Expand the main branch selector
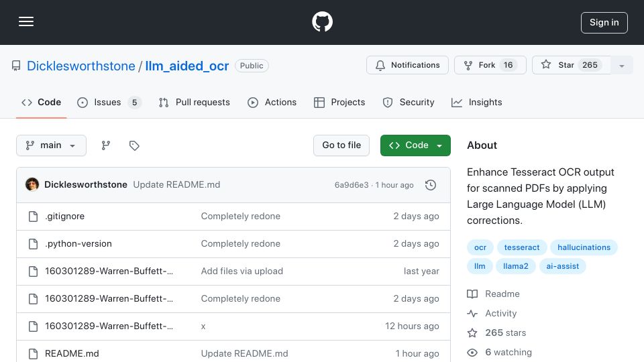 pyautogui.click(x=52, y=145)
